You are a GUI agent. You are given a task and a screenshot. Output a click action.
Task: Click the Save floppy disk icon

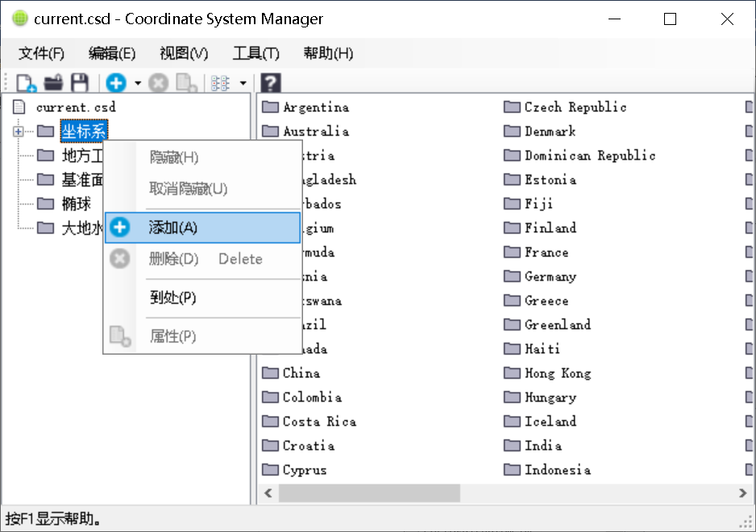tap(79, 83)
